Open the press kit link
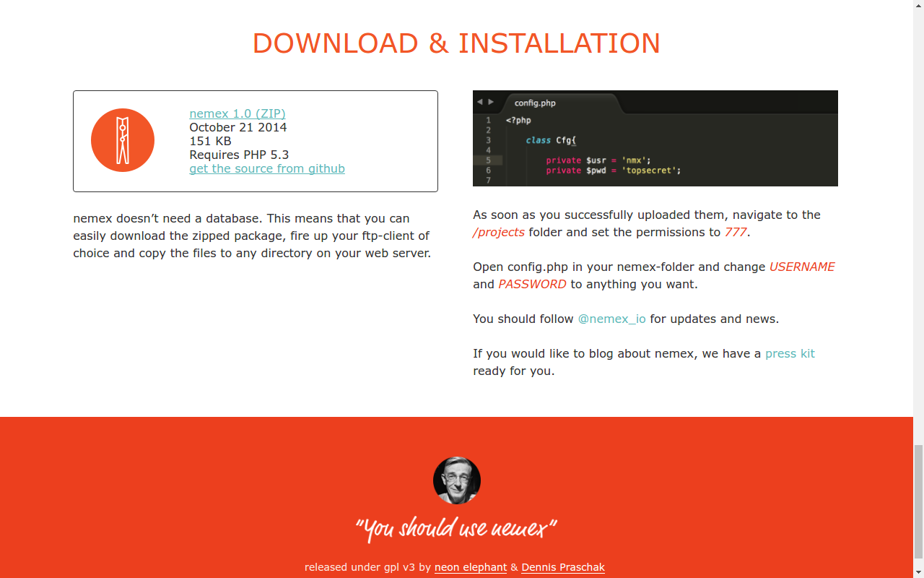Screen dimensions: 924x578 tap(790, 353)
